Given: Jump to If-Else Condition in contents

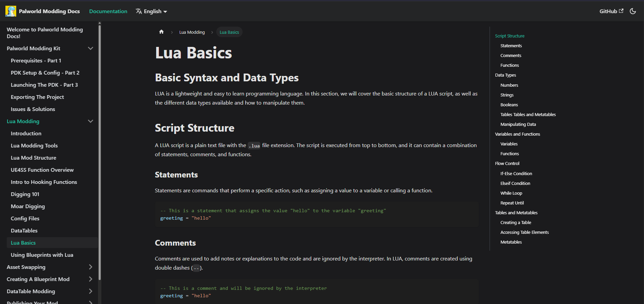Looking at the screenshot, I should coord(516,173).
